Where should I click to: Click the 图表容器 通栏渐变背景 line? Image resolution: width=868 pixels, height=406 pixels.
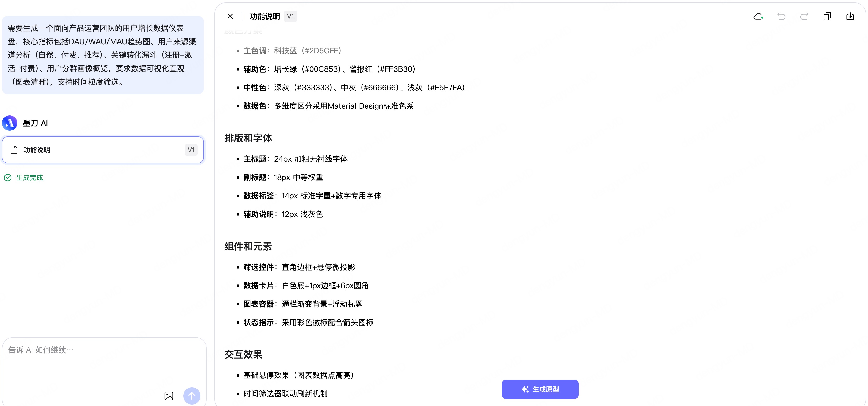303,304
